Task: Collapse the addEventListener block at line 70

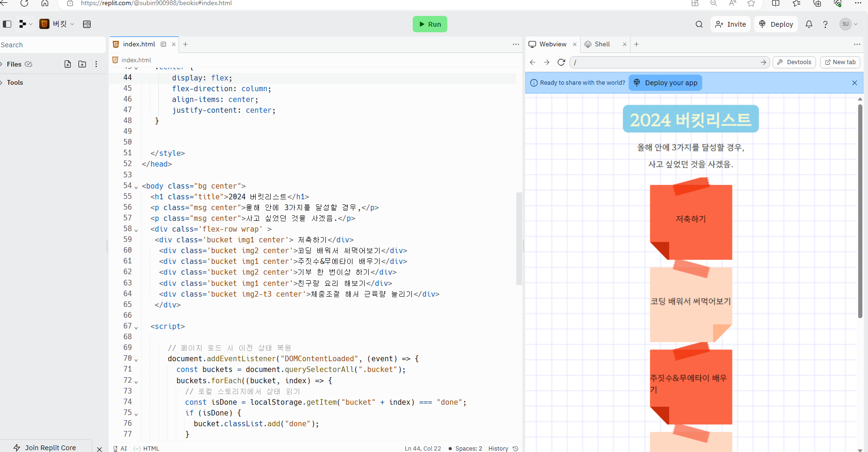Action: point(136,359)
